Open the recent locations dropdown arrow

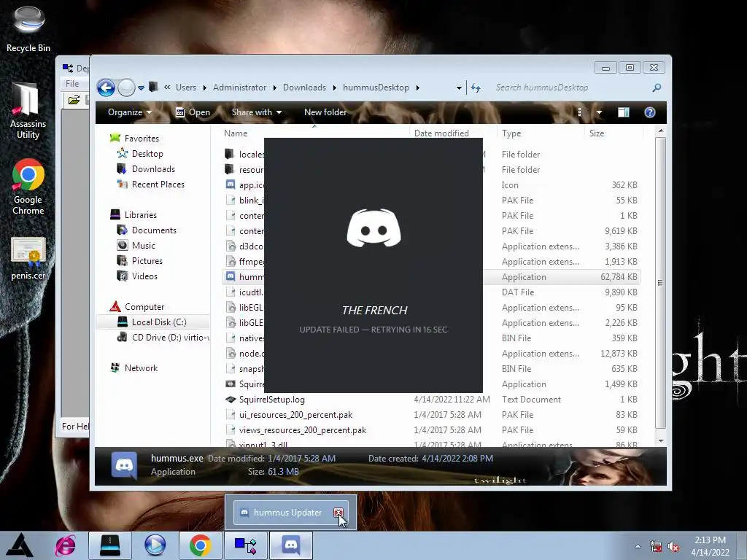pyautogui.click(x=141, y=88)
